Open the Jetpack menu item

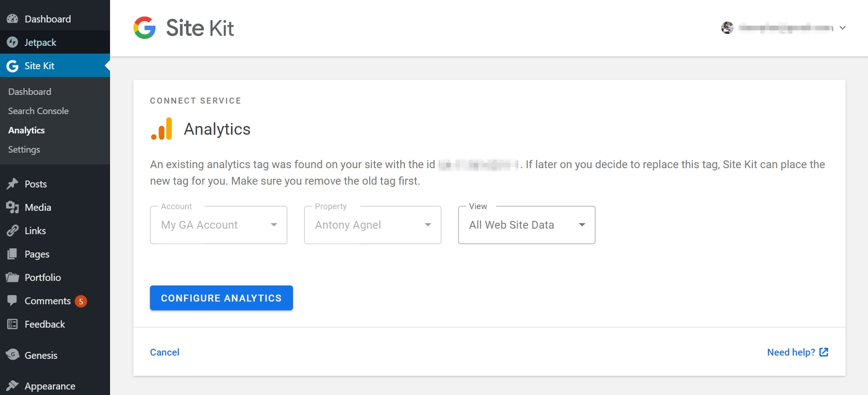pyautogui.click(x=55, y=42)
